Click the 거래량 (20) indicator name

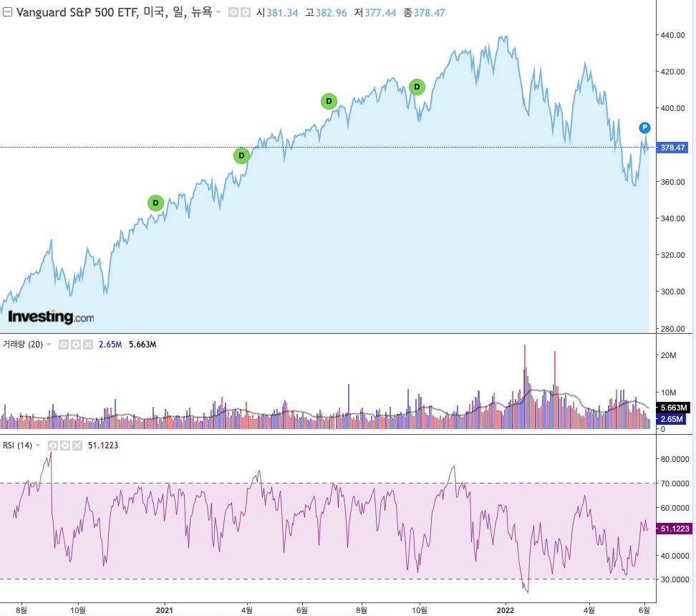coord(23,345)
